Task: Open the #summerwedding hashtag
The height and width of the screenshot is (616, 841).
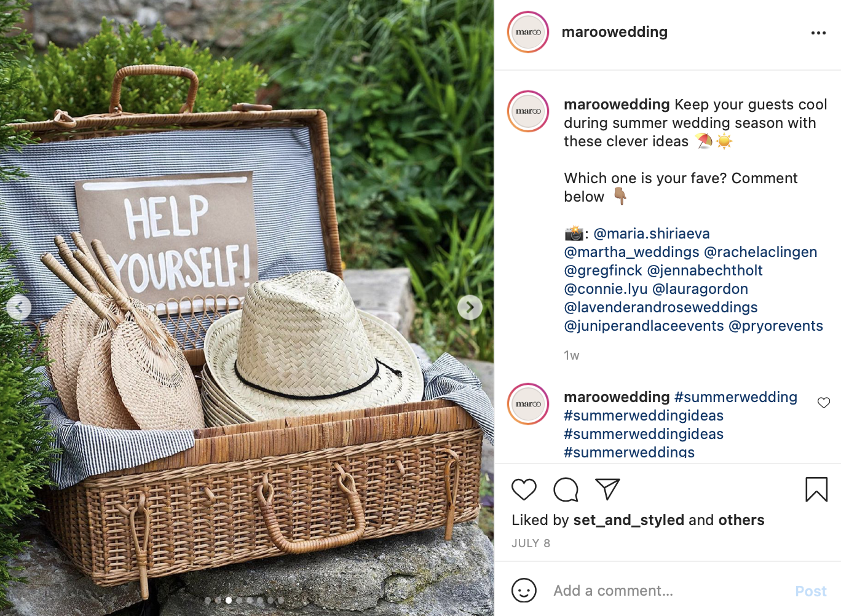Action: (x=735, y=397)
